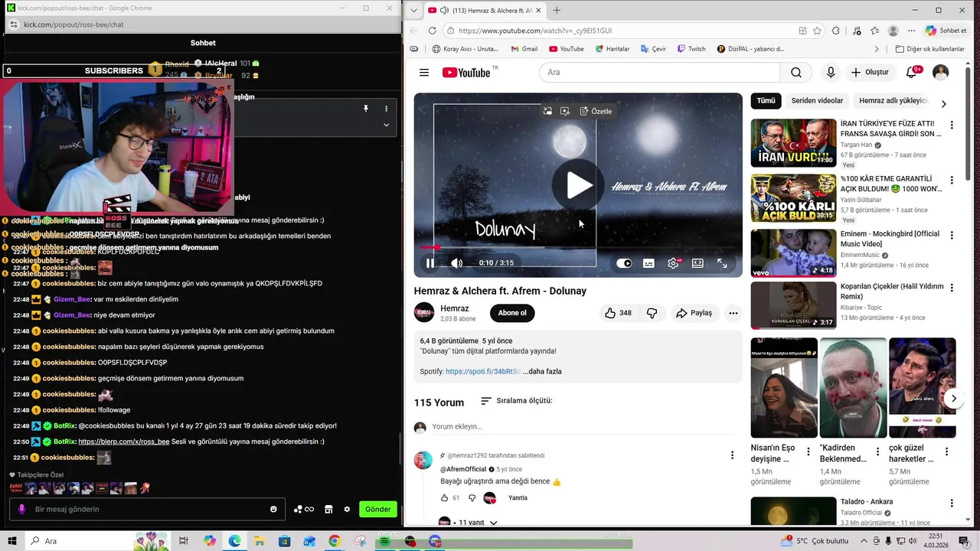Open more actions for the Dolunay video
The width and height of the screenshot is (980, 551).
coord(733,313)
